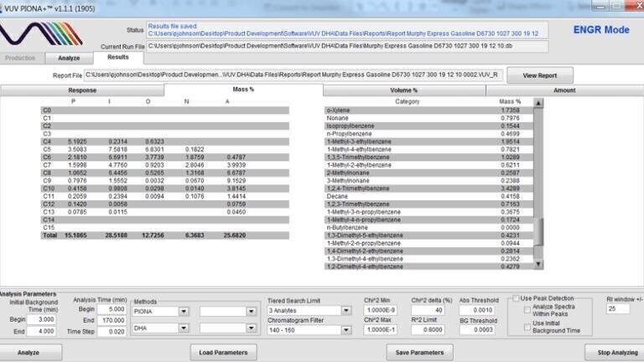644x362 pixels.
Task: Open the Results tab
Action: point(118,57)
